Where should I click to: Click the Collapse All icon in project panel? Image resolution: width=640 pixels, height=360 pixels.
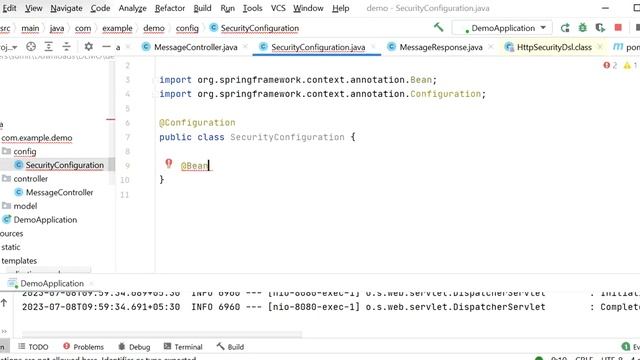(66, 47)
